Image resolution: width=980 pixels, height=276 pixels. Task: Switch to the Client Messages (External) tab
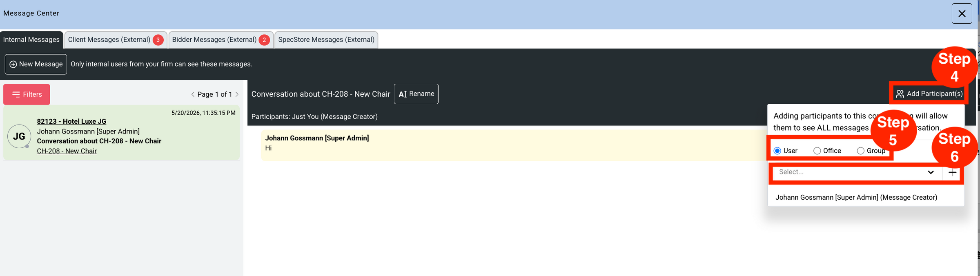[x=109, y=40]
